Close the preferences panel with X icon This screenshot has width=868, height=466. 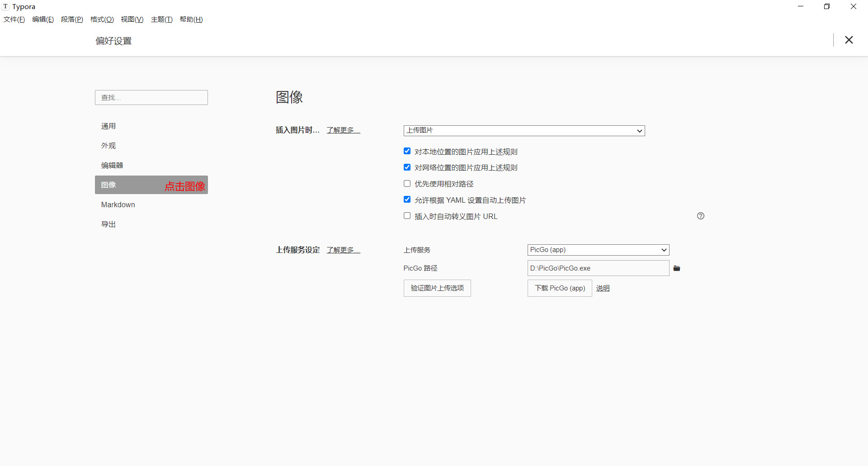(x=849, y=40)
